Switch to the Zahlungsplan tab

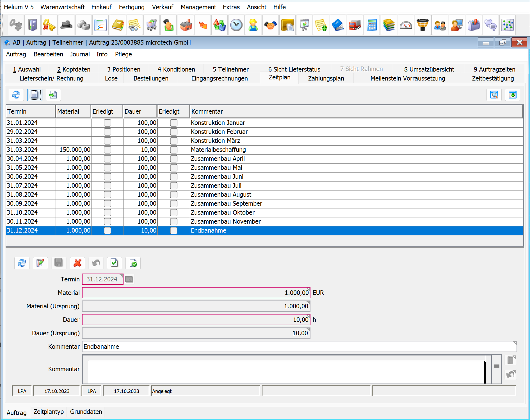point(326,78)
